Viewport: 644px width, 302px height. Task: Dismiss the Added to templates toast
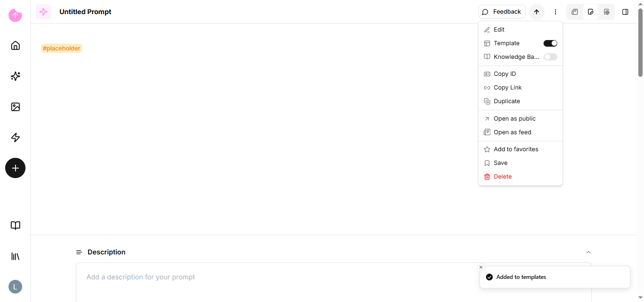(481, 267)
